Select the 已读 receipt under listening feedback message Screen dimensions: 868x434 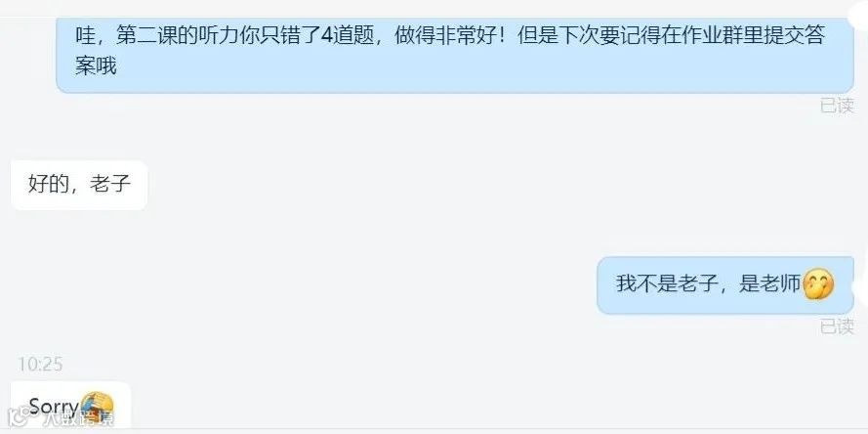coord(837,106)
